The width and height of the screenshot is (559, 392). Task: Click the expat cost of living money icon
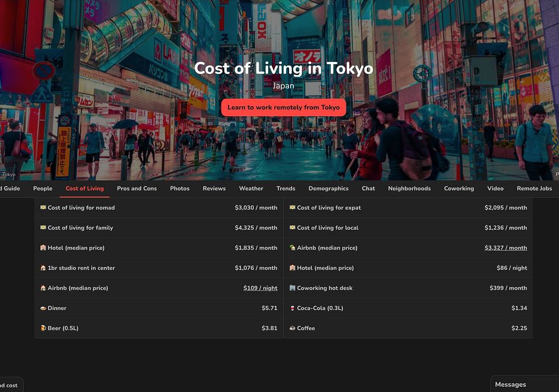[x=292, y=208]
